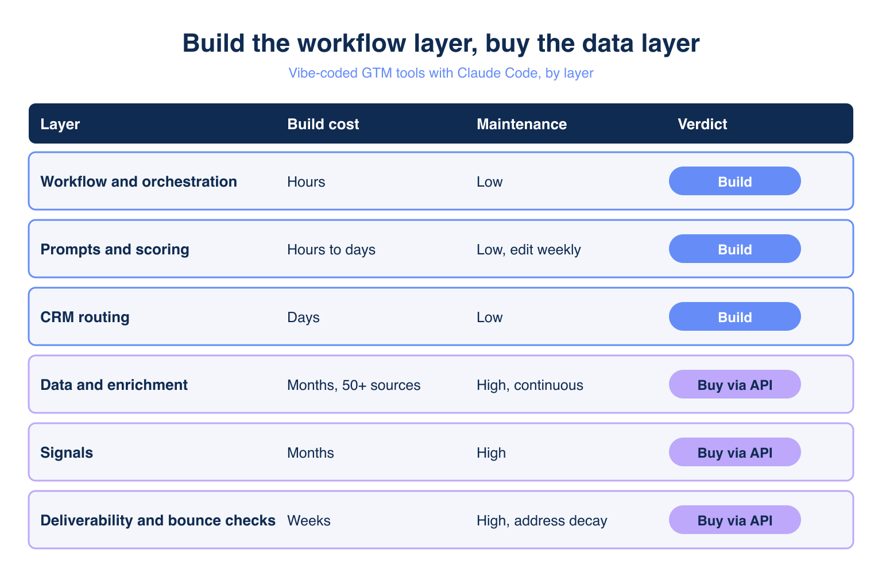Click the 'Verdict' column header
Viewport: 882px width, 588px height.
[x=702, y=124]
